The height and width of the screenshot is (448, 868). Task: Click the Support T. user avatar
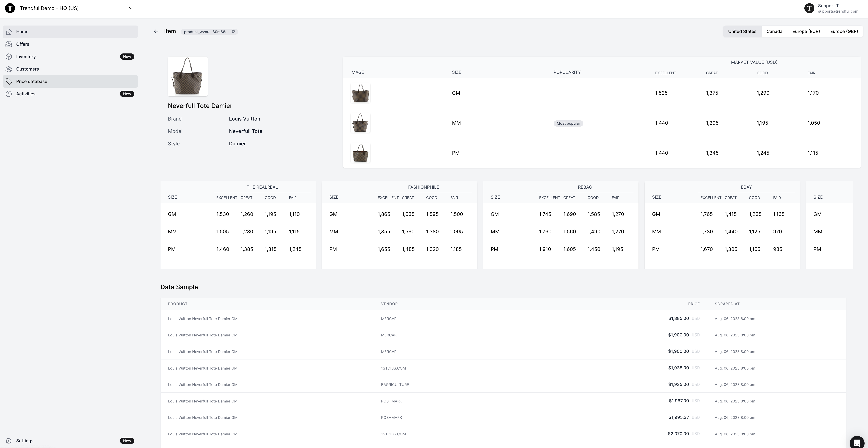[809, 8]
